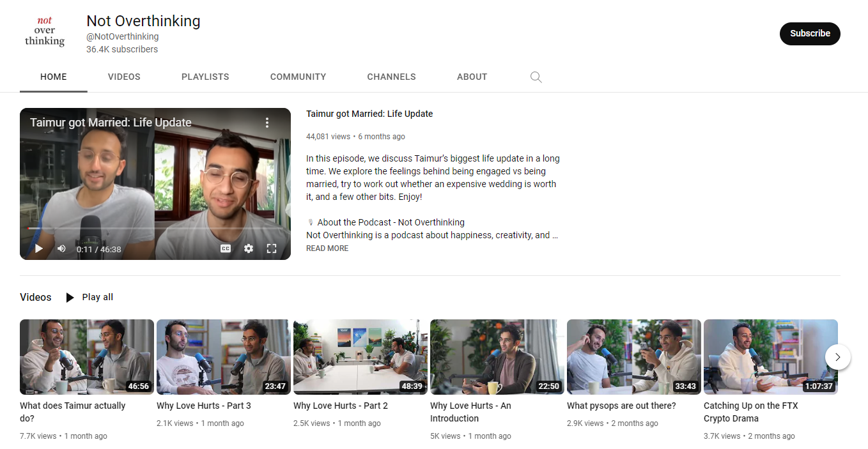Click the '2.1K views • 1 month ago' text

[200, 423]
